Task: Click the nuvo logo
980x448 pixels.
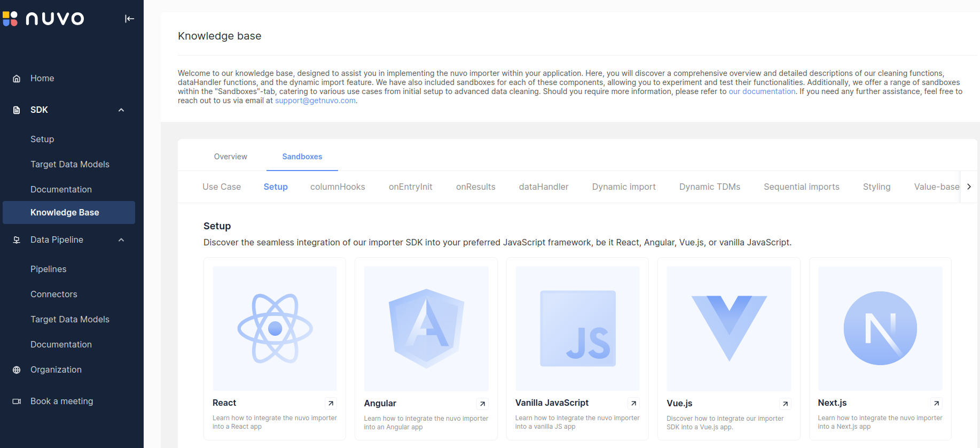Action: point(43,19)
